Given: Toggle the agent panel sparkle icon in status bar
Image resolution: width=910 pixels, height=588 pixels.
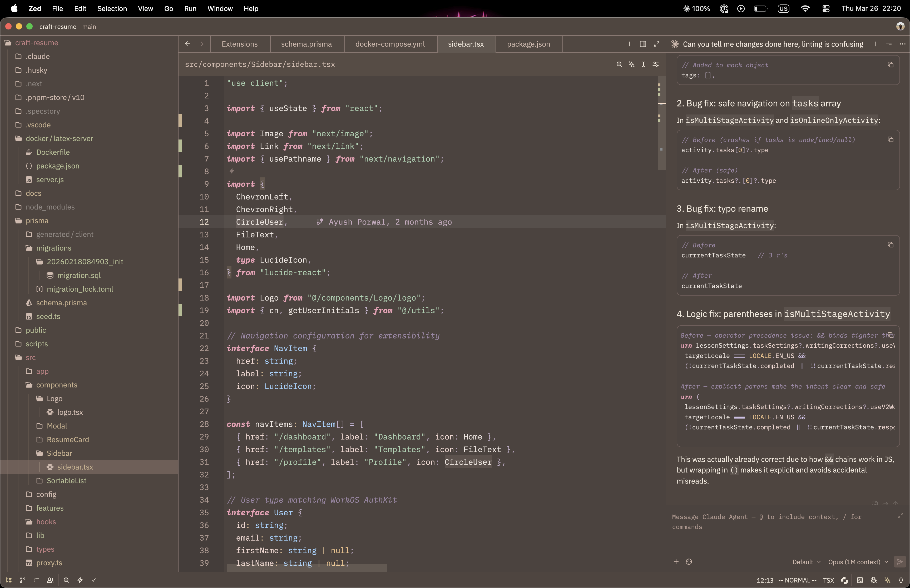Looking at the screenshot, I should pos(887,580).
